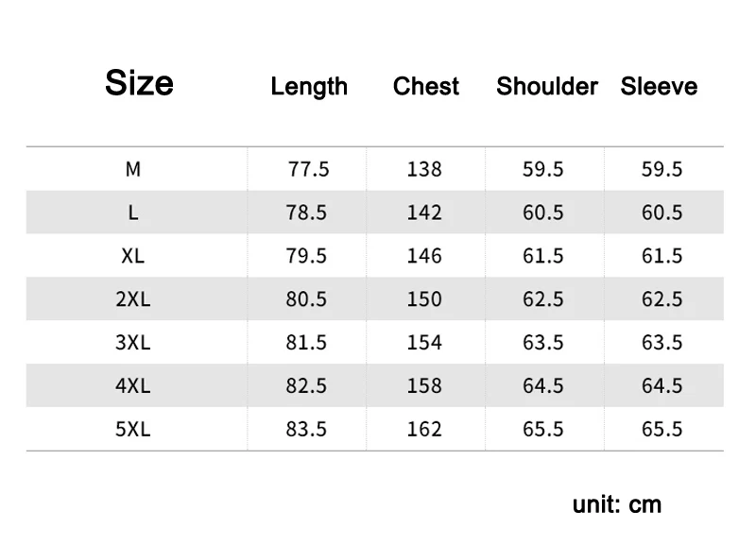Click the 4XL size row label
This screenshot has width=756, height=545.
point(133,386)
